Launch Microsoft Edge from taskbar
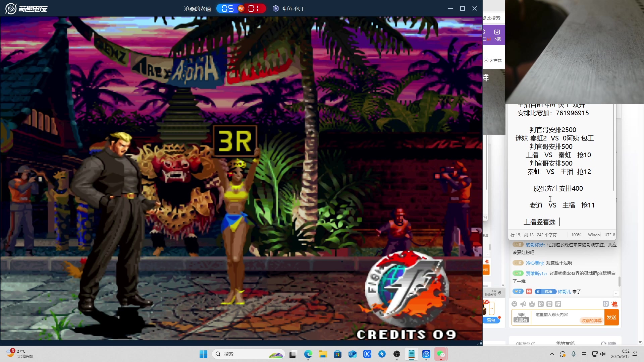 (x=308, y=354)
